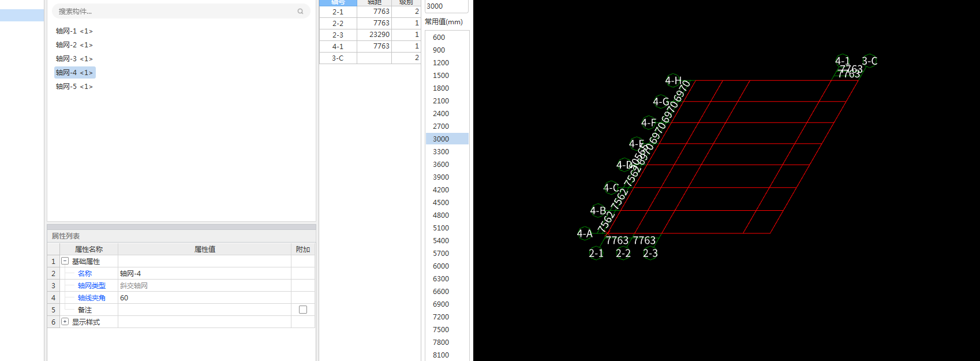The width and height of the screenshot is (980, 361).
Task: Edit the 名称 value 轴网-4
Action: pos(204,273)
